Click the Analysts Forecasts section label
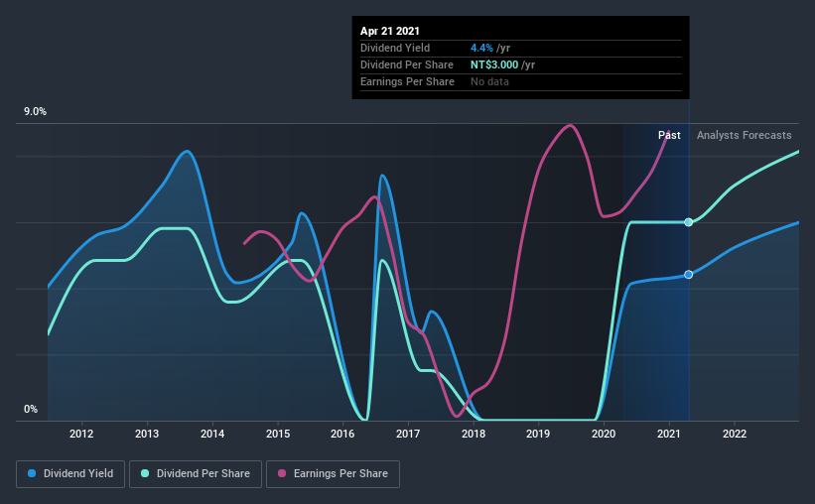Image resolution: width=815 pixels, height=504 pixels. tap(744, 135)
